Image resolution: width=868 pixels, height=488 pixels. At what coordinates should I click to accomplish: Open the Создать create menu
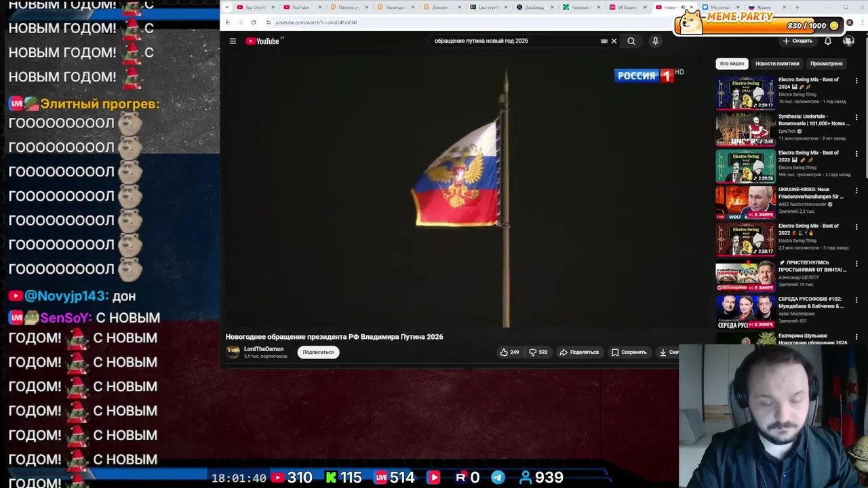[797, 41]
